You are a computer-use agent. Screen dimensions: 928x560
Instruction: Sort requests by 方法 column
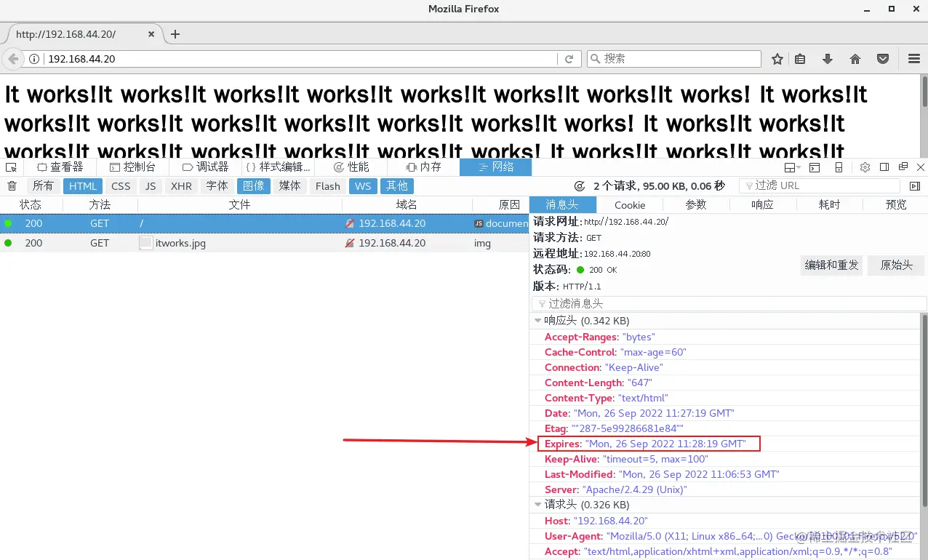tap(100, 205)
